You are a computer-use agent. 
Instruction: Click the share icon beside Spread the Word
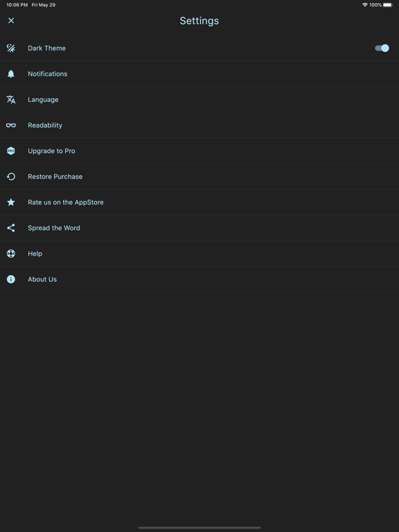click(11, 228)
